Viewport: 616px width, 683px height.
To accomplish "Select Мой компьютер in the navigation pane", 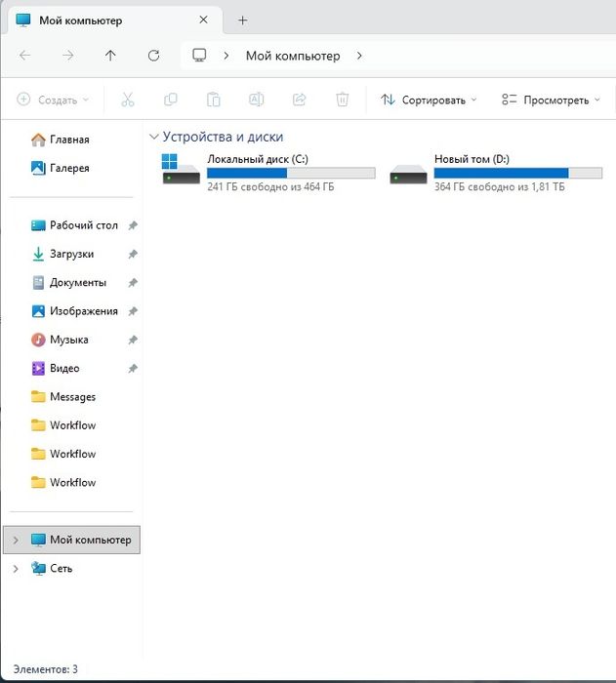I will tap(71, 541).
